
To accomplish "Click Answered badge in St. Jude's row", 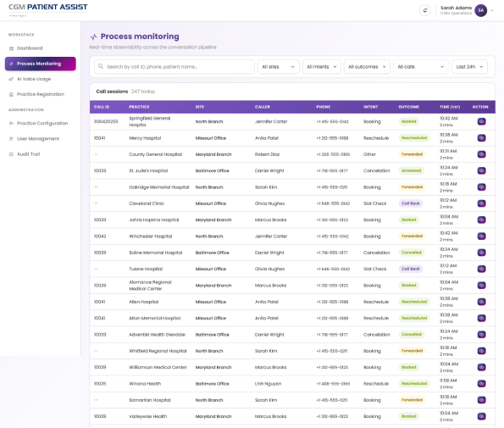I will (411, 170).
